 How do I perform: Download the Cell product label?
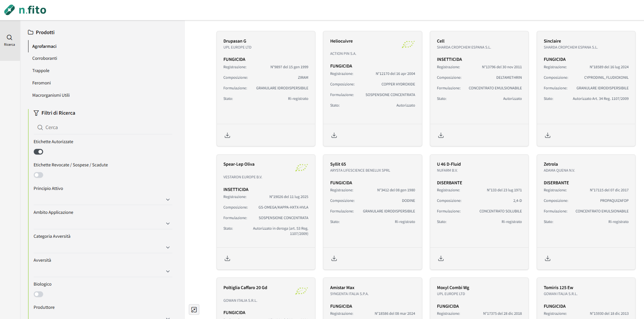(441, 135)
